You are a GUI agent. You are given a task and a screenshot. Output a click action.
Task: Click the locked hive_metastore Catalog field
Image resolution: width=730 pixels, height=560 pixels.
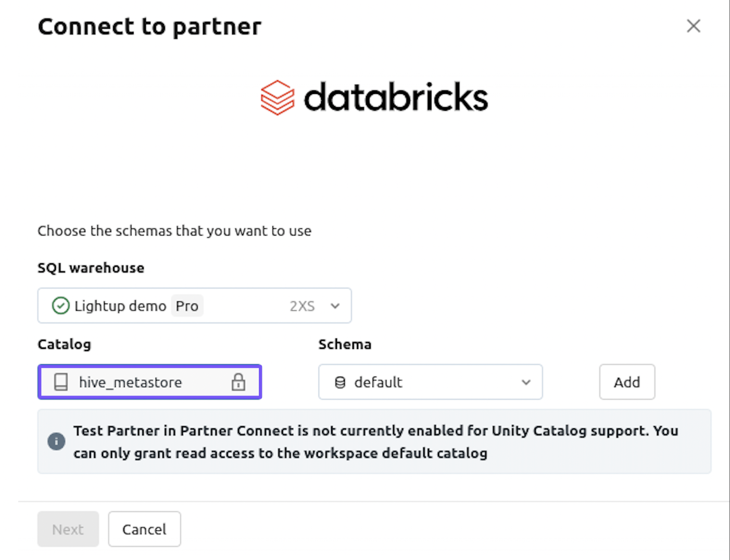(149, 382)
